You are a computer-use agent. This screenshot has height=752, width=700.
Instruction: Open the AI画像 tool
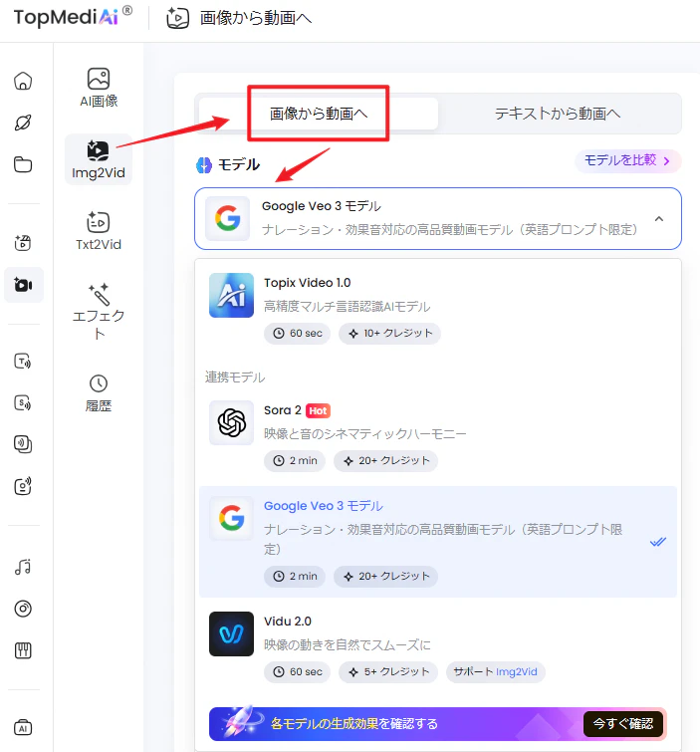(x=99, y=88)
